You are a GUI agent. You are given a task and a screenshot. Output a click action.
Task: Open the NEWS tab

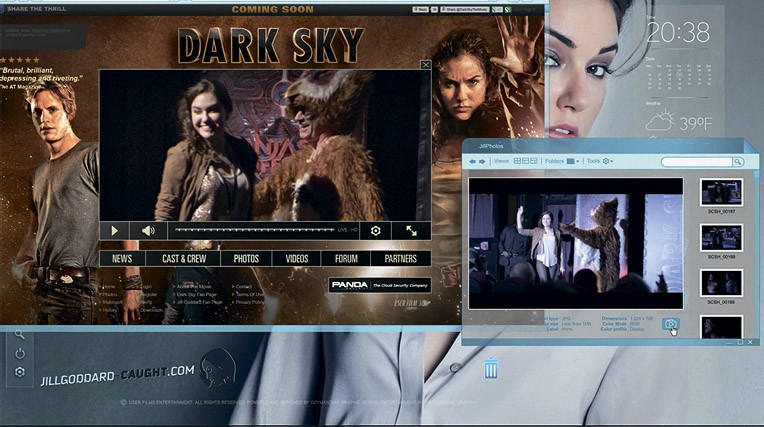(122, 259)
